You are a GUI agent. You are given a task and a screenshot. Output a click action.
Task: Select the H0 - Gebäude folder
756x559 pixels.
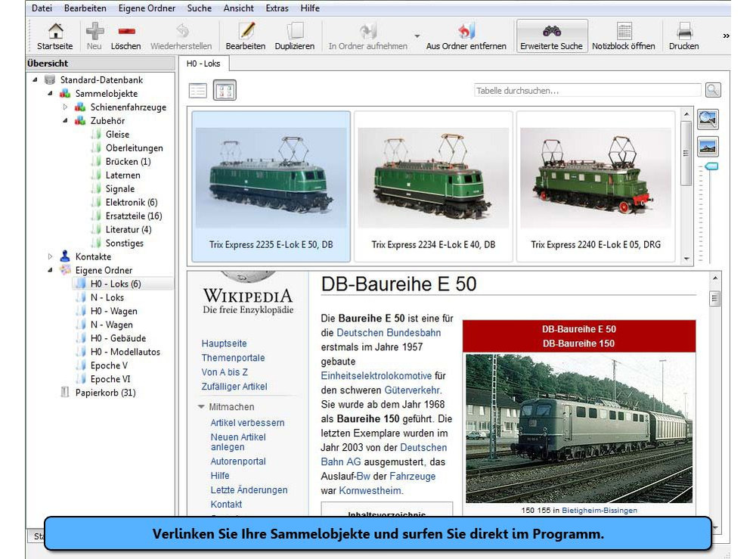[118, 338]
